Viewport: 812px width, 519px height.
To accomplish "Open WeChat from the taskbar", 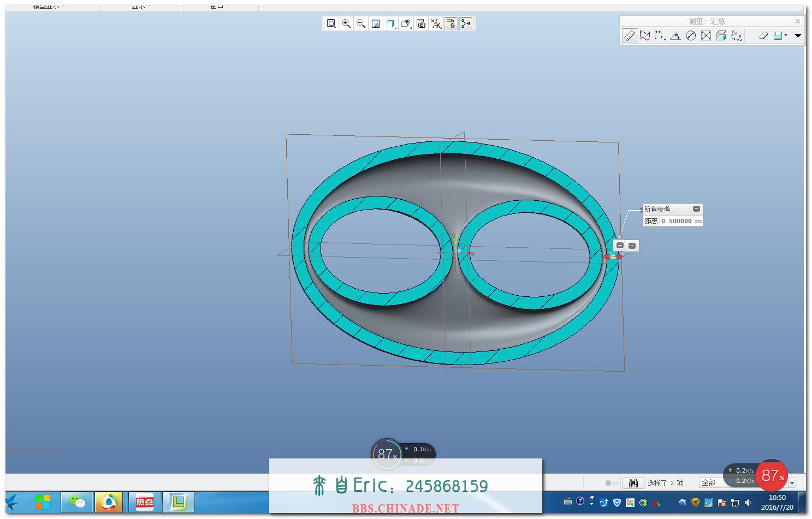I will (77, 502).
